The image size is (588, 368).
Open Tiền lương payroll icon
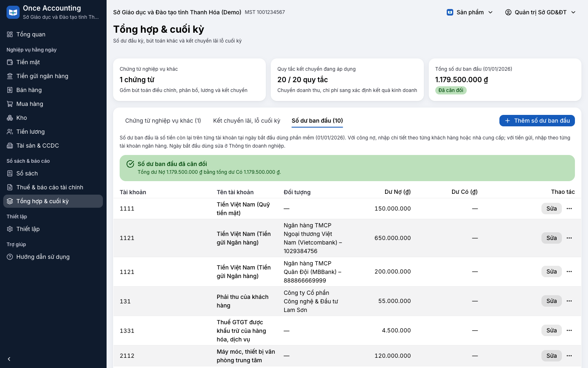click(x=10, y=132)
